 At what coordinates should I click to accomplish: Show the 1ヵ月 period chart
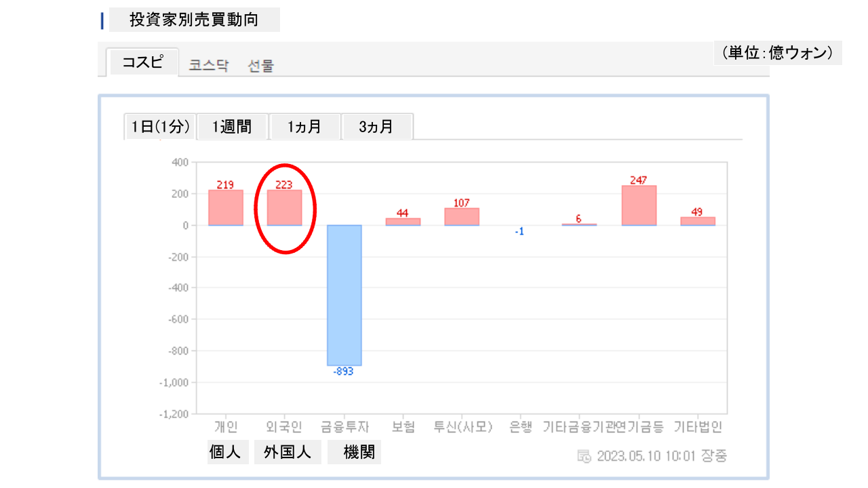coord(304,127)
